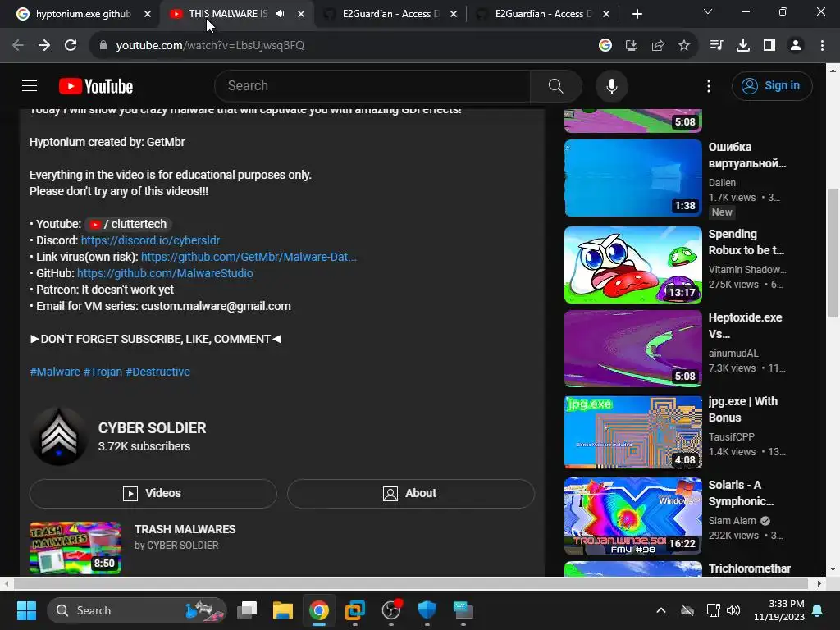
Task: Go to YouTube home via logo
Action: (x=96, y=86)
